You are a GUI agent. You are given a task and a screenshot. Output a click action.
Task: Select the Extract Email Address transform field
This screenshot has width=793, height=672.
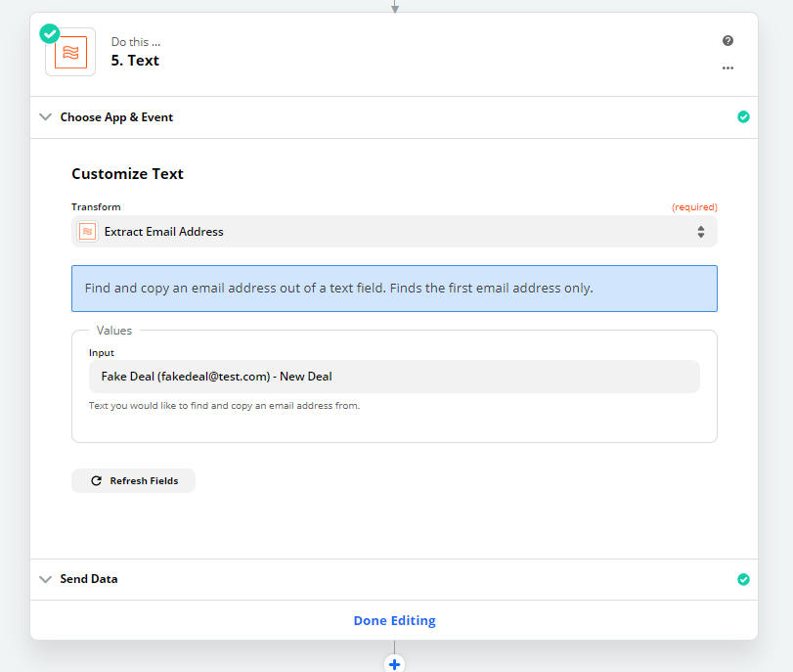(394, 232)
